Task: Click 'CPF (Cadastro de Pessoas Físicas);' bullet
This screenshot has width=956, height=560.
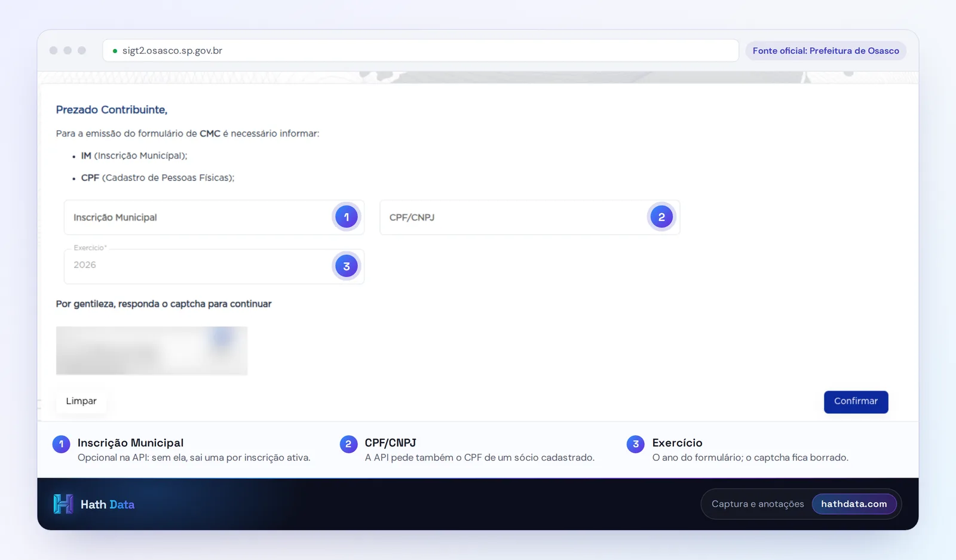Action: [x=158, y=178]
